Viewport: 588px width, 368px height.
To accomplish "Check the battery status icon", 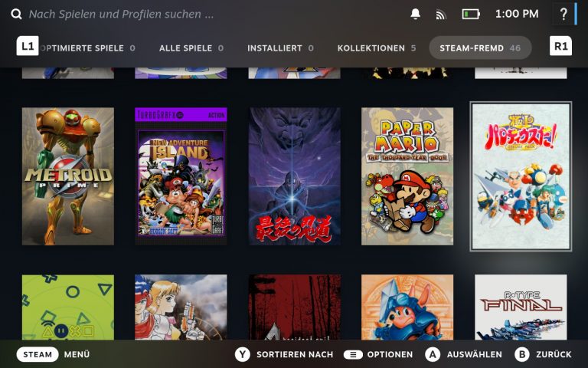I will click(470, 14).
